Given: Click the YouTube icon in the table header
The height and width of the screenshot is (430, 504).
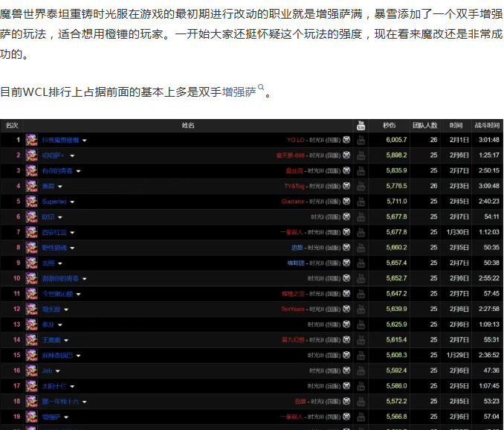Looking at the screenshot, I should coord(361,125).
